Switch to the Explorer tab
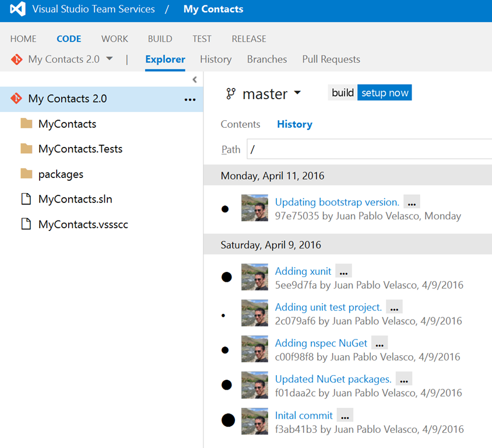 pos(165,60)
